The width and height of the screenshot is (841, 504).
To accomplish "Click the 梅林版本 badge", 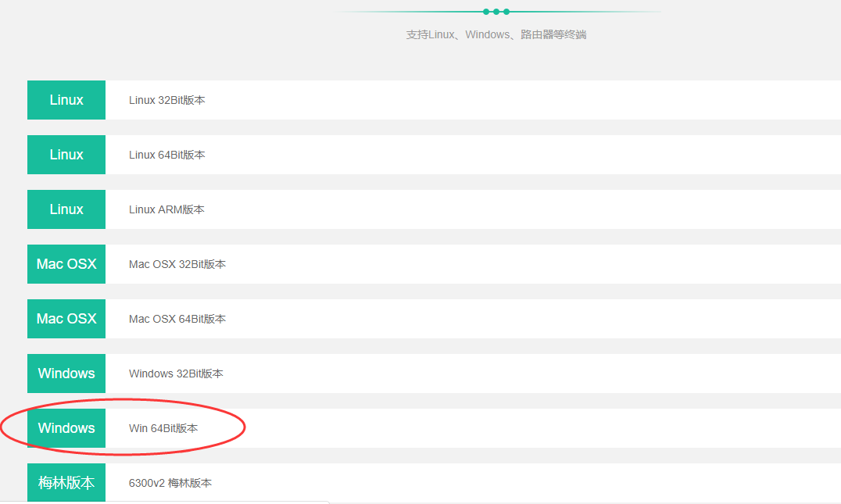I will point(66,483).
